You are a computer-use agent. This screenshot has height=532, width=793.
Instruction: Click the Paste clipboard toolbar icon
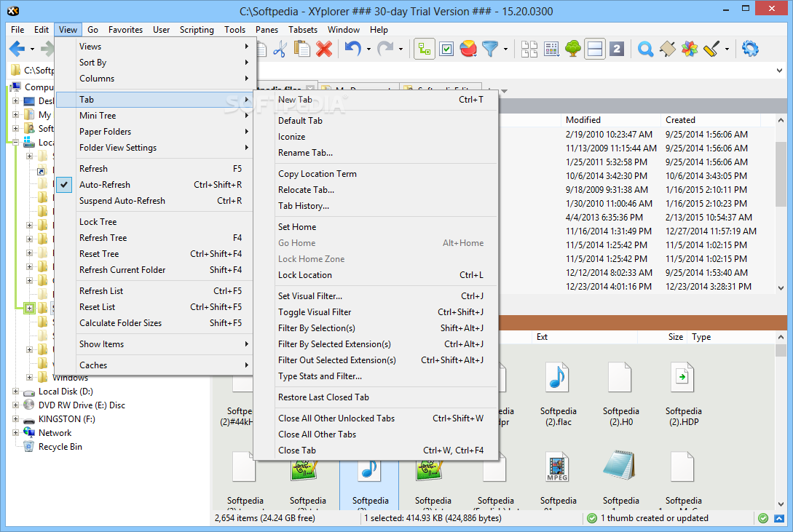pos(302,49)
